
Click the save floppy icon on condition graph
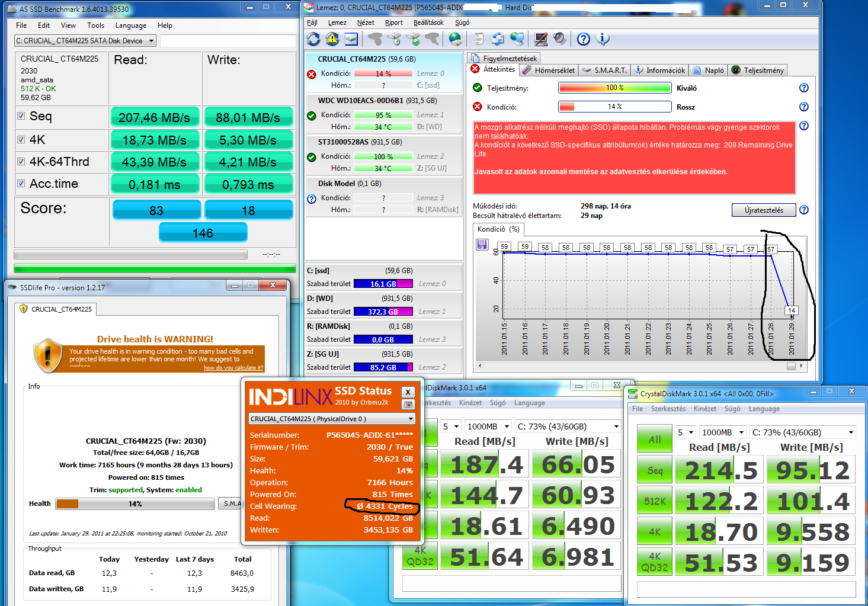[482, 245]
